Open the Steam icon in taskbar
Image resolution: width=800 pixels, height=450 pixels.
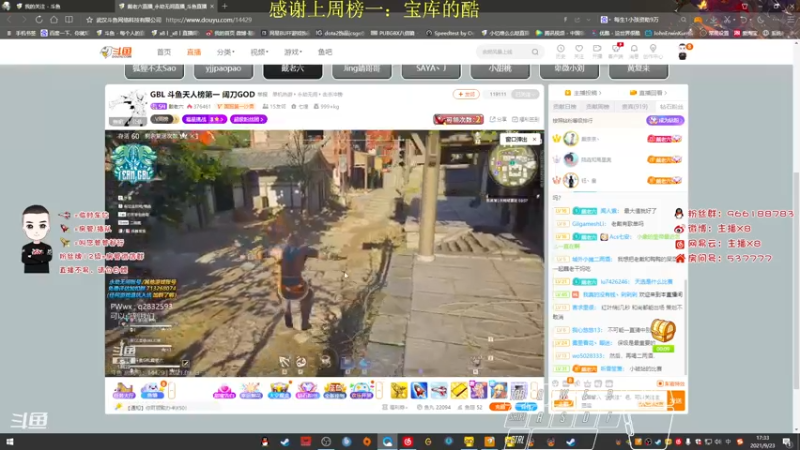coord(285,442)
